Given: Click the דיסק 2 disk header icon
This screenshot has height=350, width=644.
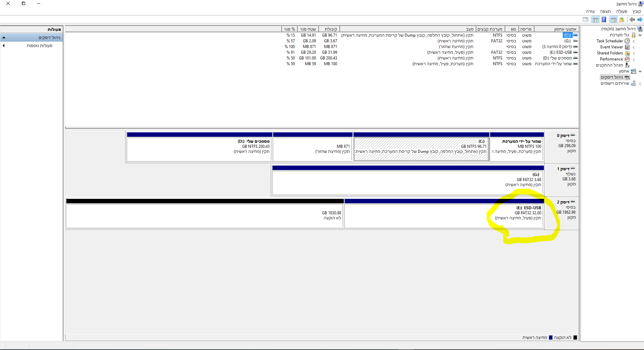Looking at the screenshot, I should pos(573,202).
